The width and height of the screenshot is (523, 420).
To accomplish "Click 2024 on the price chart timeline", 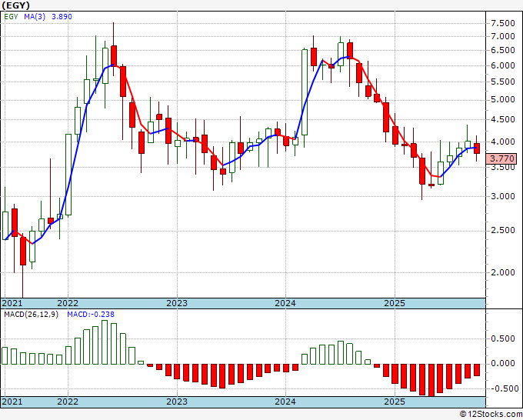I will click(x=285, y=303).
